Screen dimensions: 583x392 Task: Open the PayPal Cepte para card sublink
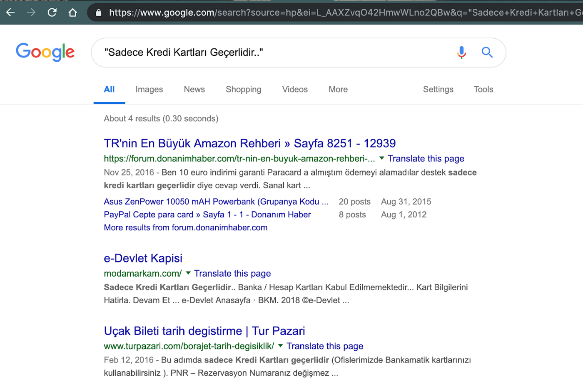[x=207, y=215]
